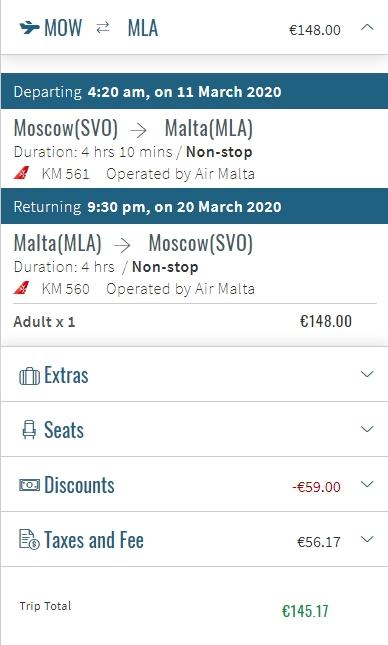This screenshot has width=388, height=645.
Task: Click the €145.17 Trip Total amount
Action: coord(305,611)
